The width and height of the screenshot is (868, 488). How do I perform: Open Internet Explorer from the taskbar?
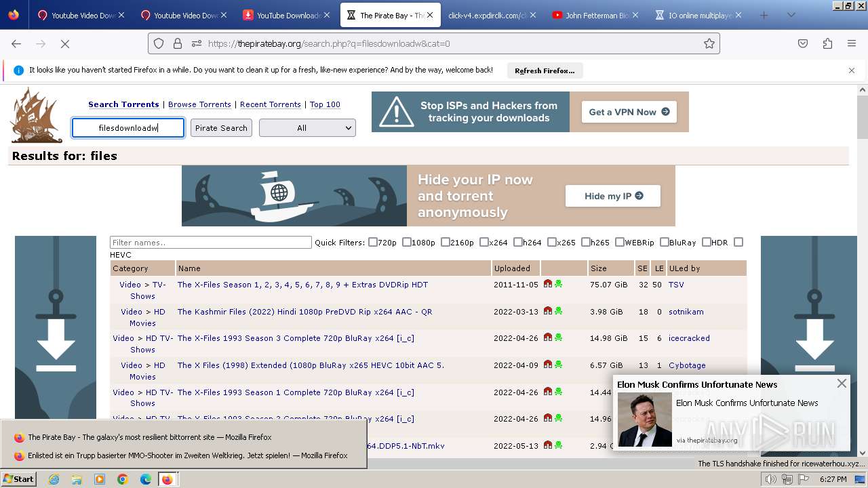(x=54, y=479)
